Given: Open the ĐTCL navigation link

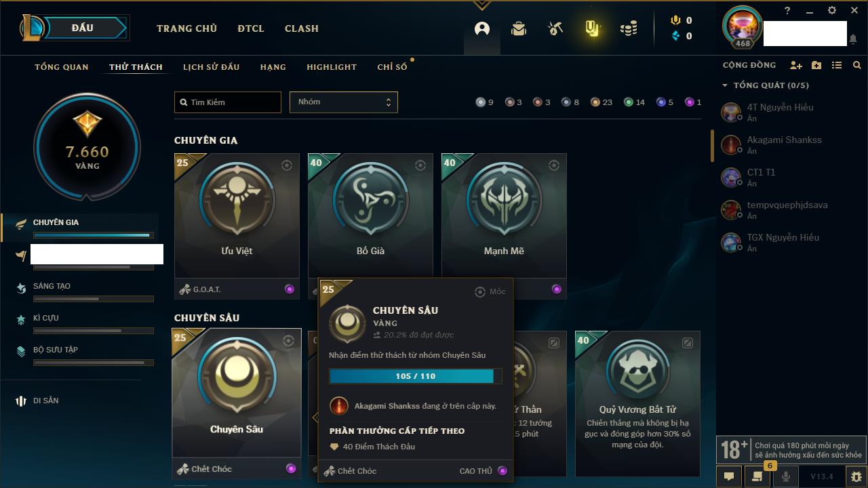Looking at the screenshot, I should 251,28.
